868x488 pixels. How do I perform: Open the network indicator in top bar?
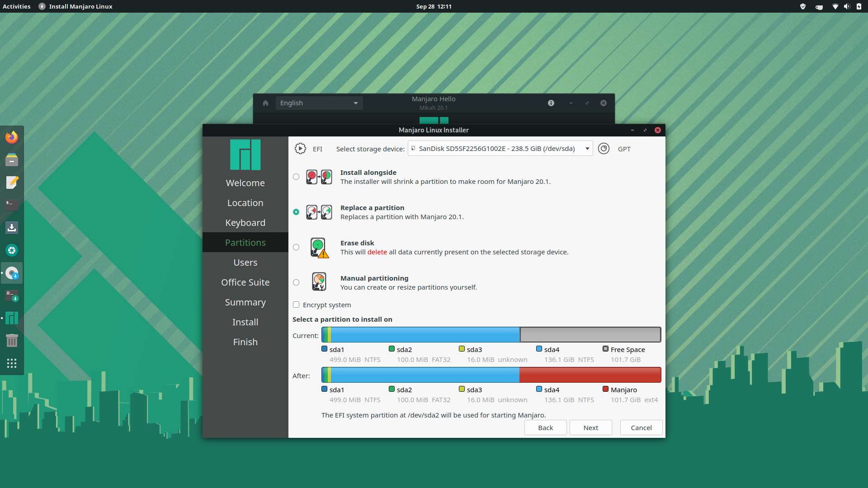click(835, 6)
